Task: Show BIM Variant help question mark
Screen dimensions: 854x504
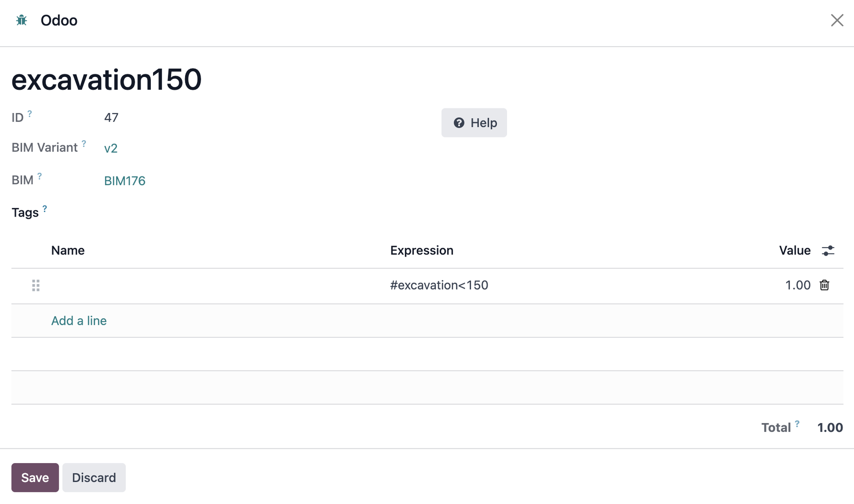Action: point(84,143)
